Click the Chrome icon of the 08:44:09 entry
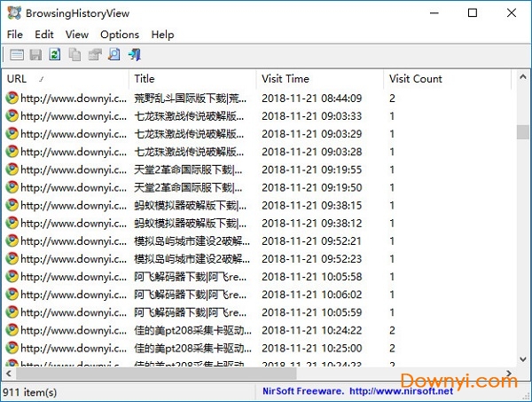532x402 pixels. click(12, 98)
